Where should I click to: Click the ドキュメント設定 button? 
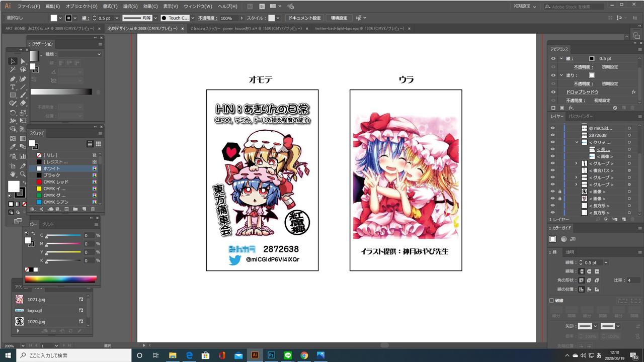coord(304,18)
